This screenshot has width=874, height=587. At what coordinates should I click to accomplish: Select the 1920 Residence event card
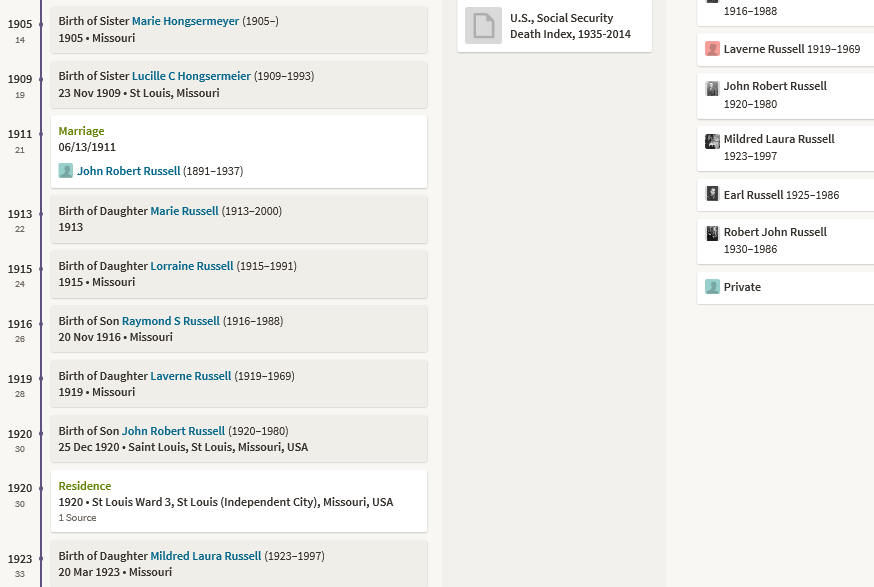pos(239,501)
